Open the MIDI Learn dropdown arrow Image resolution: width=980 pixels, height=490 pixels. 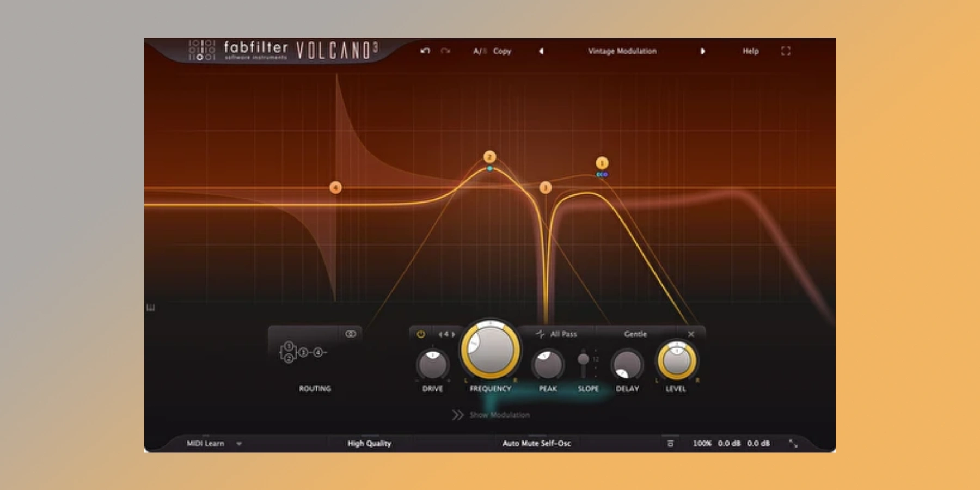click(238, 444)
